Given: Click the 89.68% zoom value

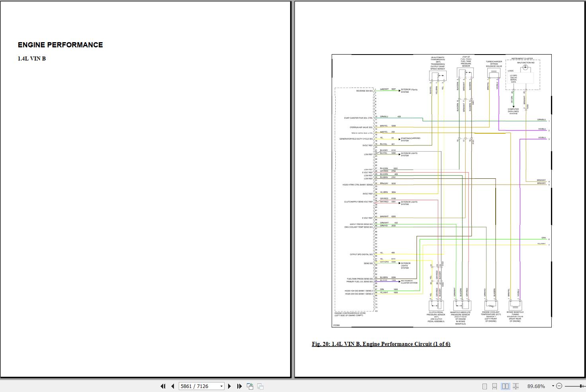Looking at the screenshot, I should coord(536,386).
